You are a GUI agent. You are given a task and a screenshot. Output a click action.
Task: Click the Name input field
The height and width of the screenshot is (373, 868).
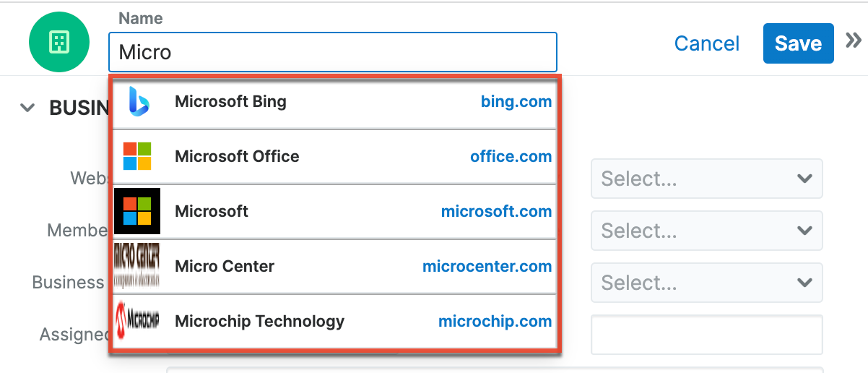click(x=332, y=52)
